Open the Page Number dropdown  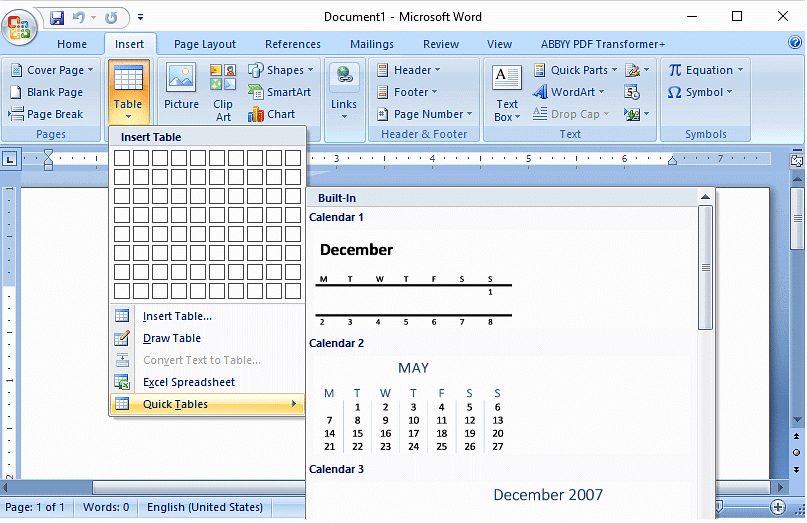coord(425,114)
